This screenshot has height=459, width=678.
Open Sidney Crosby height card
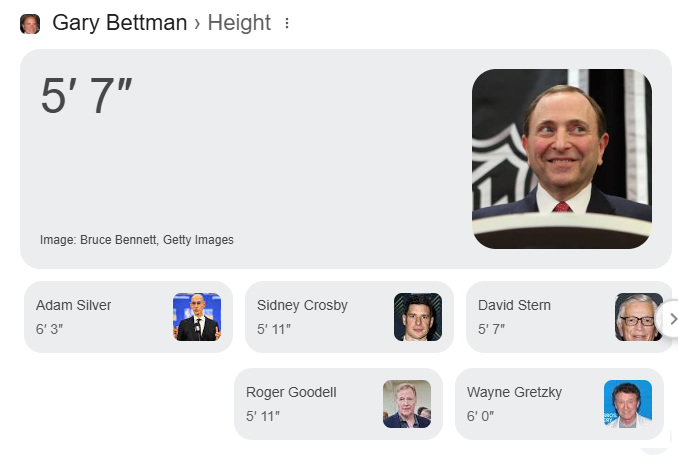click(x=349, y=317)
